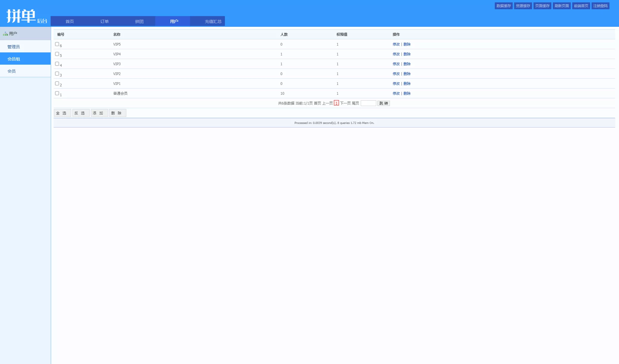Open the 首页 navigation tab

pyautogui.click(x=69, y=21)
